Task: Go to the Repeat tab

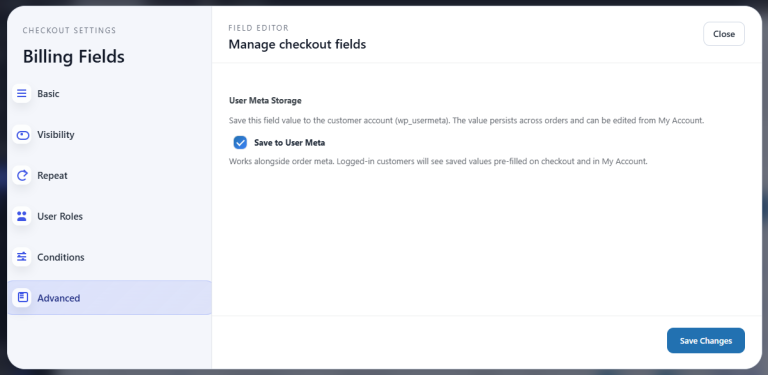Action: (109, 175)
